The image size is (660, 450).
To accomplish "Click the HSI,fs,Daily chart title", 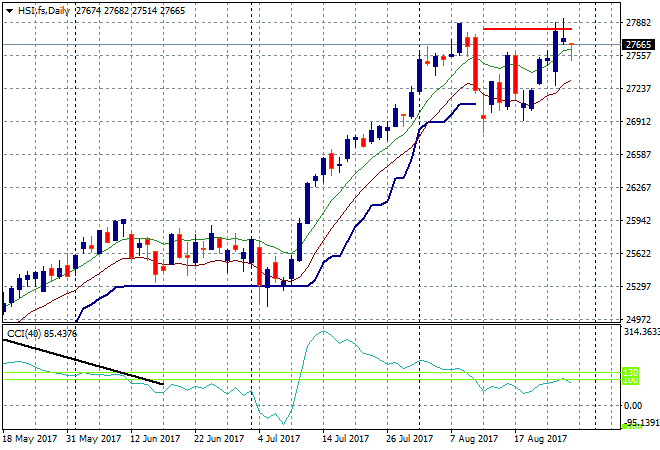I will [44, 11].
